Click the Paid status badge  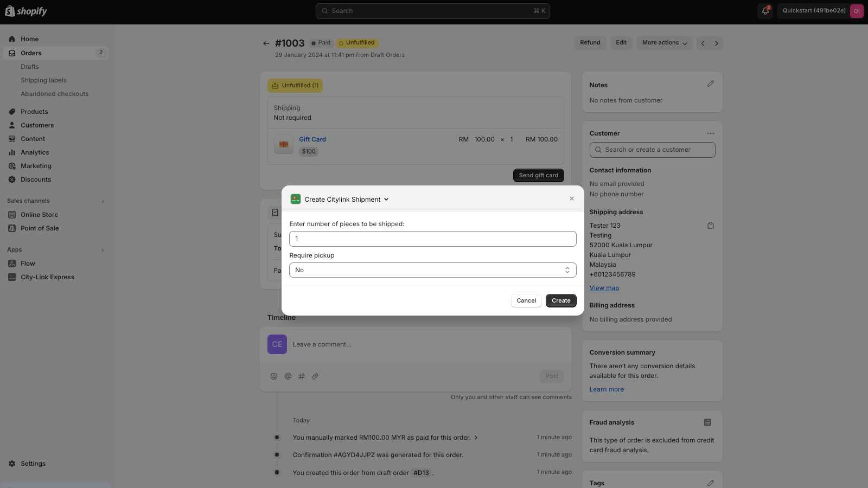(321, 43)
